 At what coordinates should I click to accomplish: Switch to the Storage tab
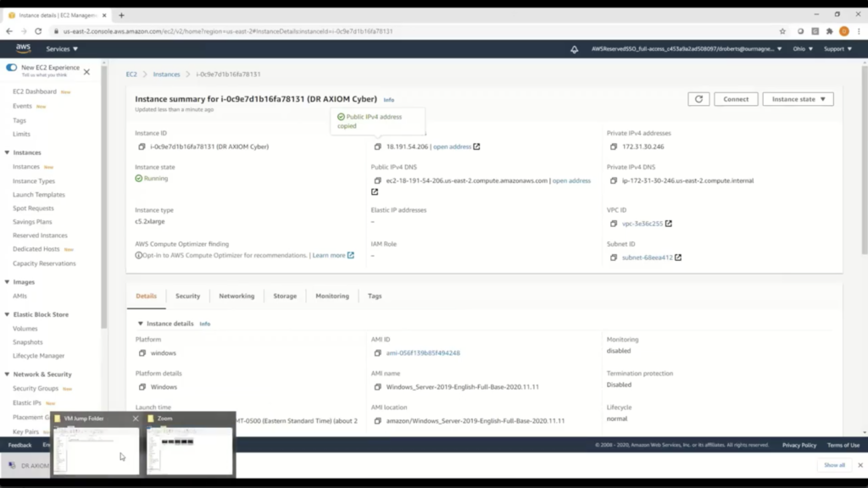(285, 296)
